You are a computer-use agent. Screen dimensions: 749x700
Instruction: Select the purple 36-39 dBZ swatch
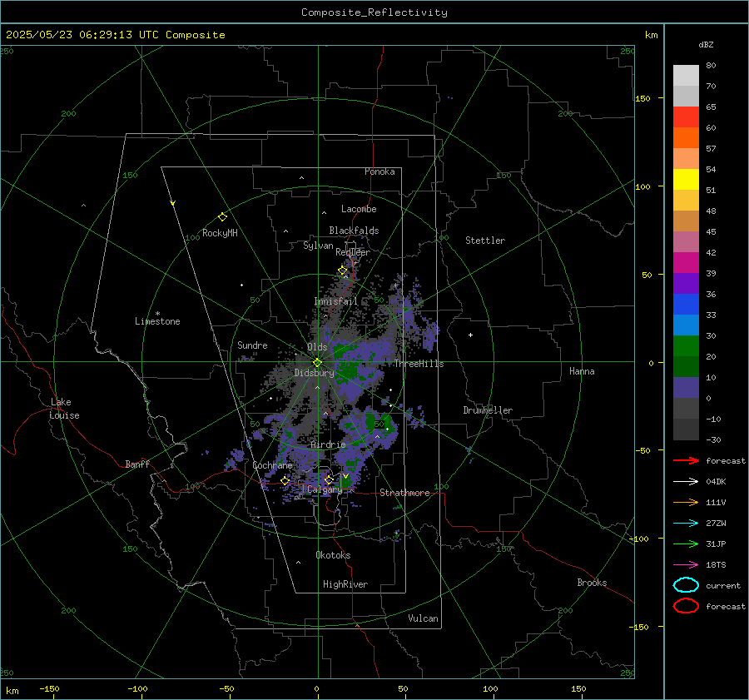686,284
